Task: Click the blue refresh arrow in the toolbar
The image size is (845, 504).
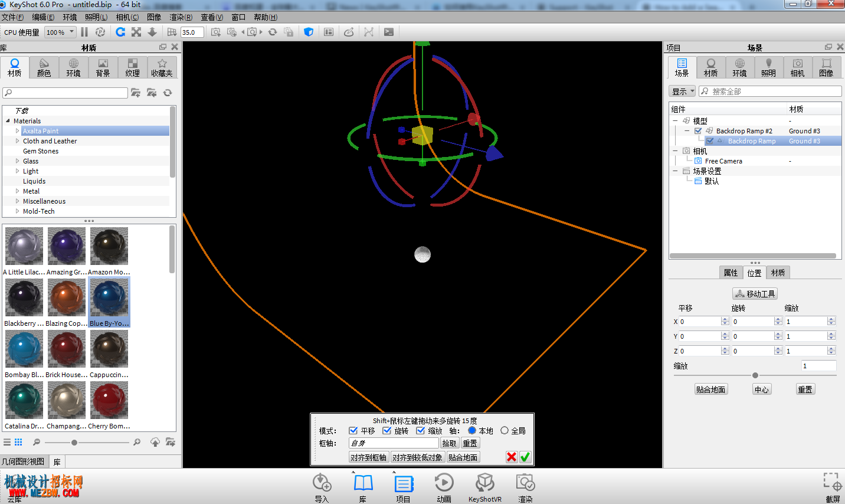Action: pyautogui.click(x=120, y=32)
